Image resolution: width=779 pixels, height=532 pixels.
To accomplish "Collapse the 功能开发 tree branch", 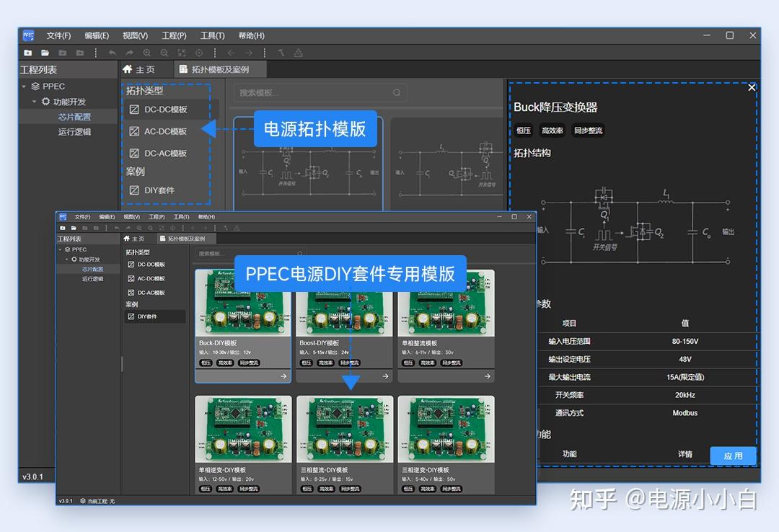I will (32, 101).
